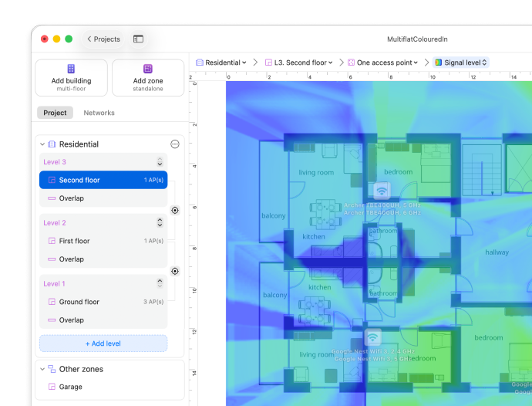This screenshot has height=406, width=532.
Task: Click the Signal level color icon in breadcrumb
Action: click(x=439, y=63)
